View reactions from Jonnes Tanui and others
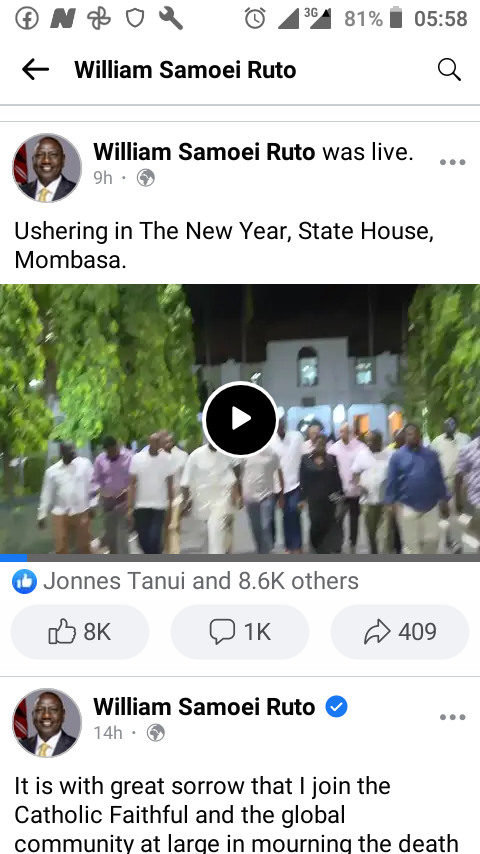 click(201, 581)
